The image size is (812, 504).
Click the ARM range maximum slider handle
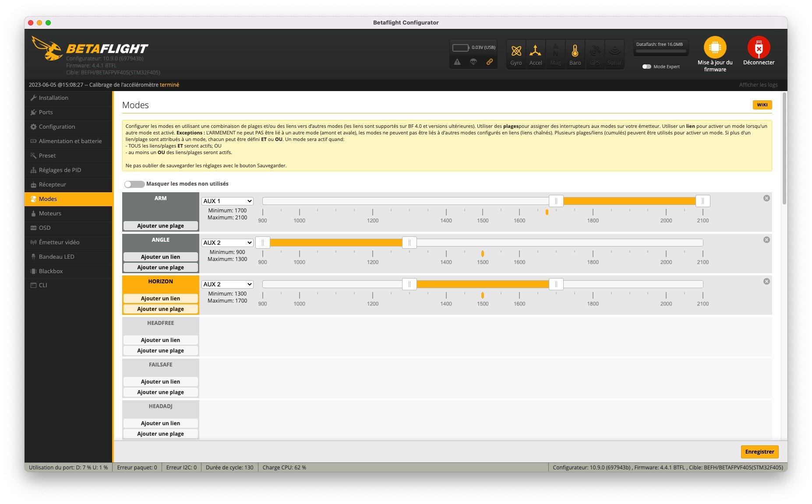tap(703, 201)
